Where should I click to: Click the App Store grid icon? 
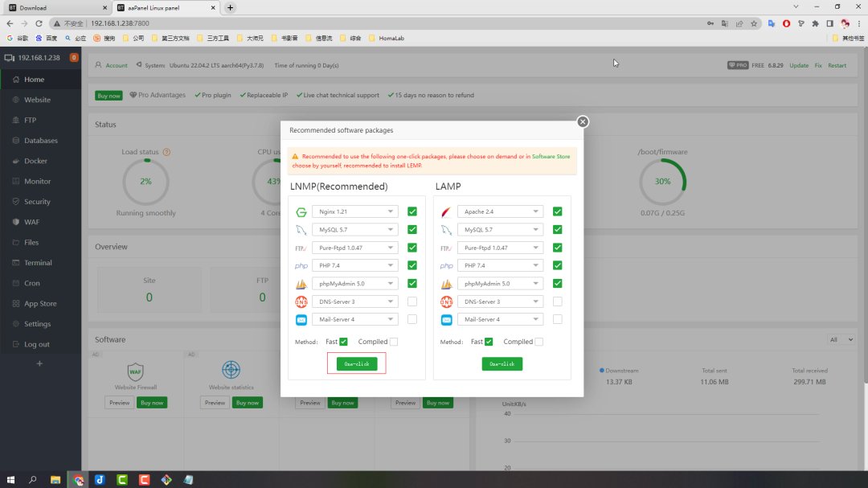[x=15, y=304]
